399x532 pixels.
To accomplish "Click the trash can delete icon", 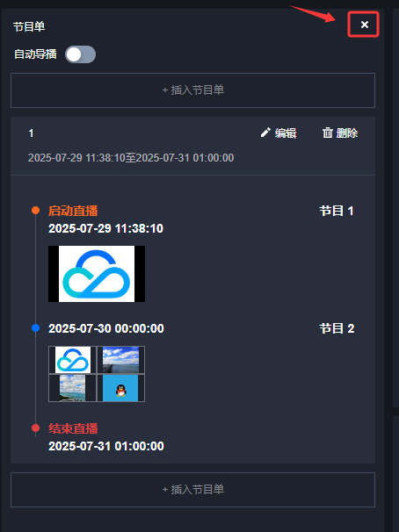I will click(327, 133).
